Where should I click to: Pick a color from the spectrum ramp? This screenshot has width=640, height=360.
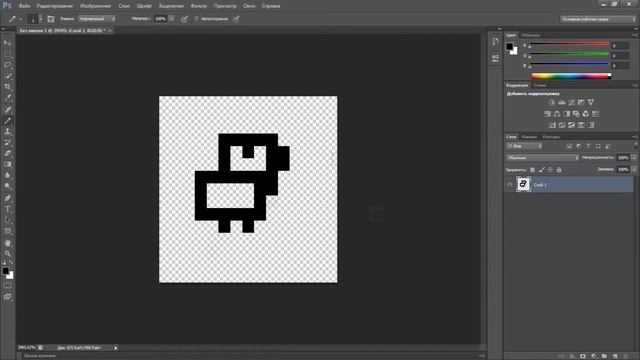pos(571,76)
